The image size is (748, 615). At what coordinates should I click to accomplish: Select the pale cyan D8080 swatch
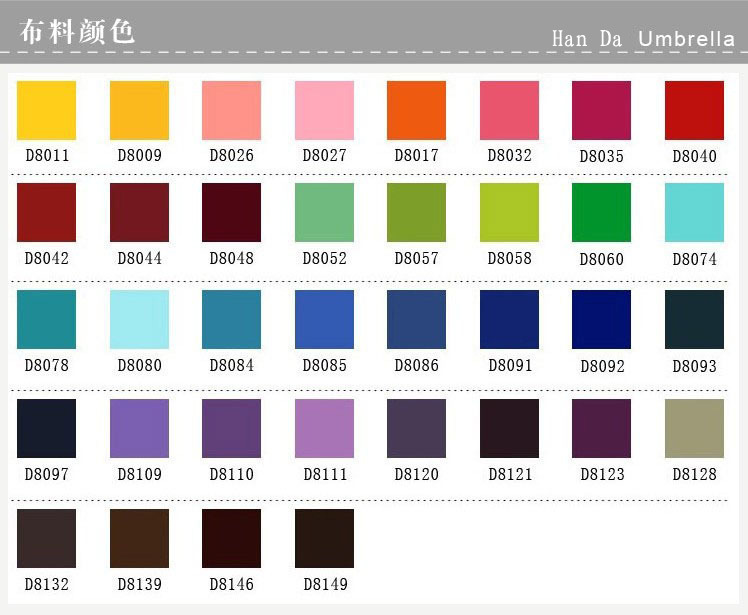tap(139, 319)
